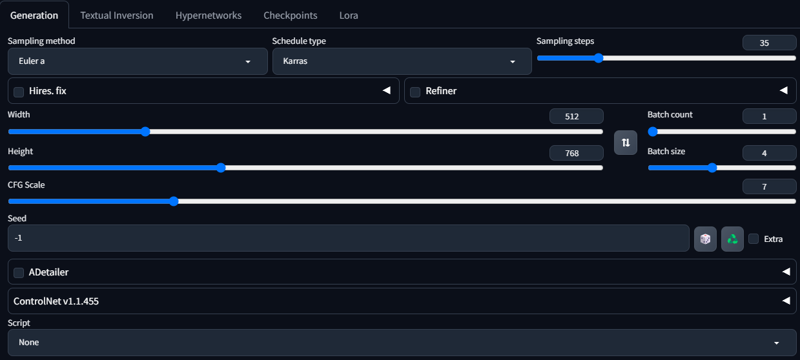Click the CFG Scale value box 7
The image size is (800, 360).
tap(769, 187)
